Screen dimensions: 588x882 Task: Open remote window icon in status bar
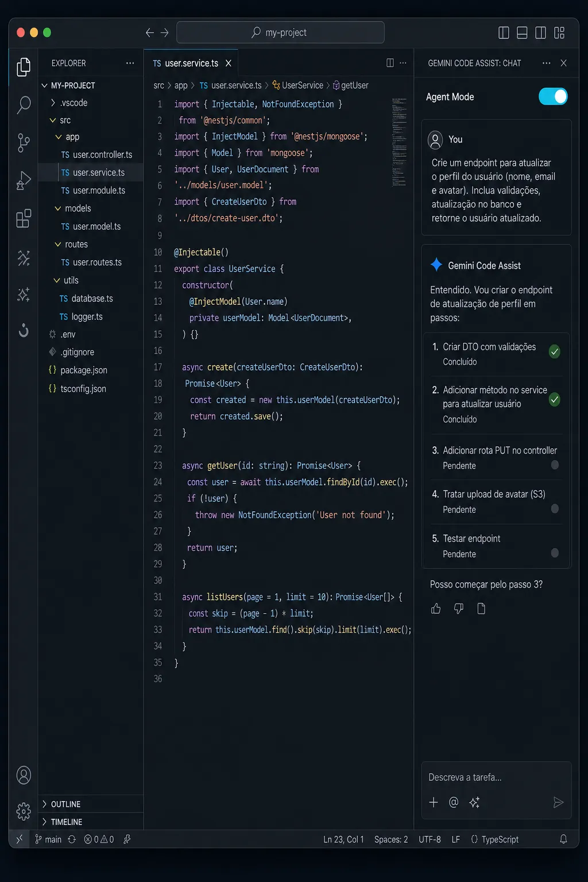pos(20,840)
